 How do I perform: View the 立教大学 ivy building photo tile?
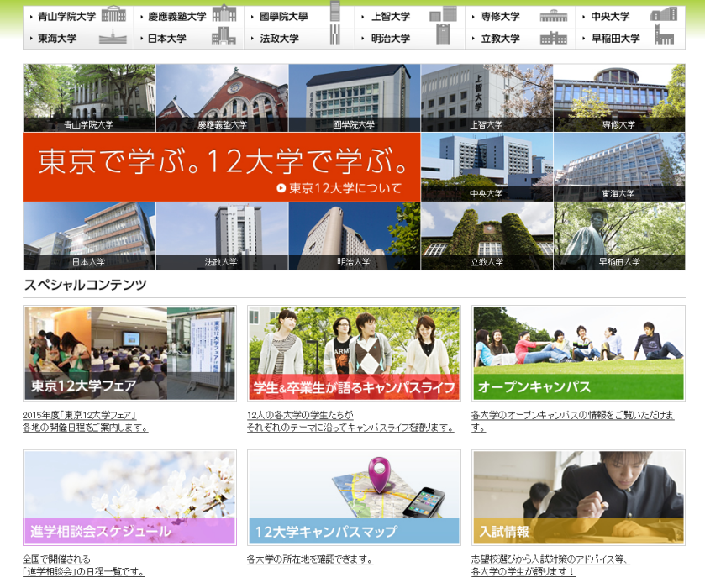click(x=487, y=236)
